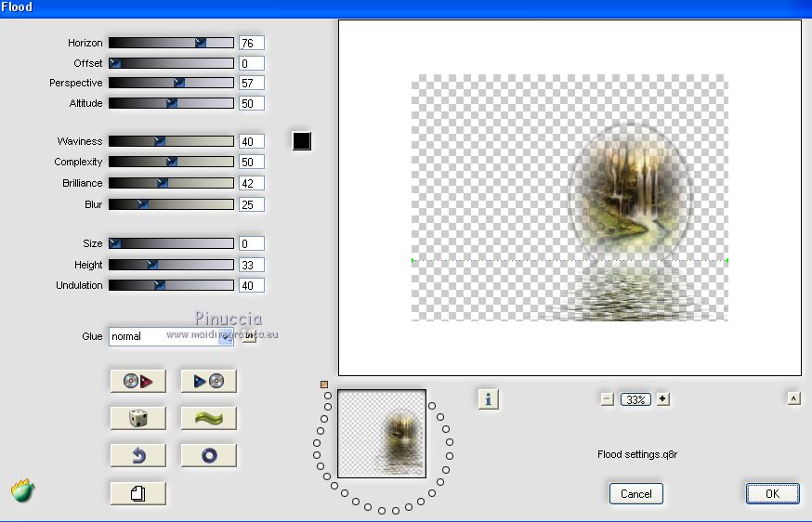Click the Blur slider track

click(171, 204)
